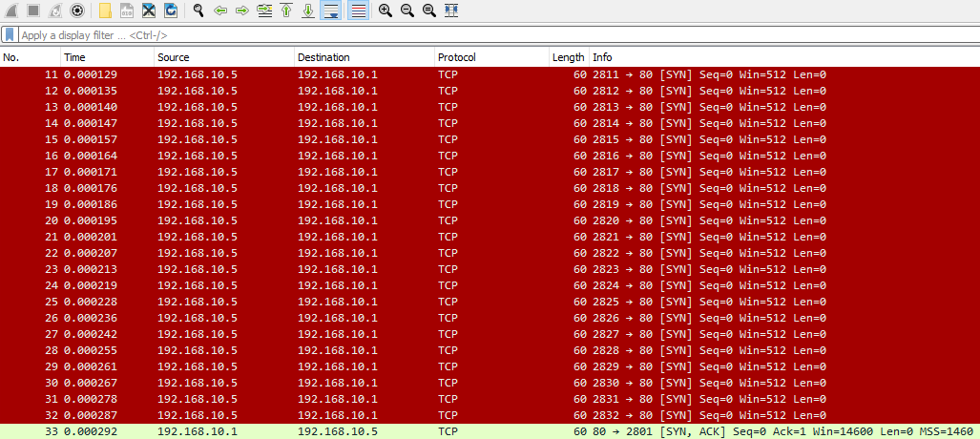Select the 2818 → 80 SYN packet
The height and width of the screenshot is (439, 980).
(x=490, y=188)
